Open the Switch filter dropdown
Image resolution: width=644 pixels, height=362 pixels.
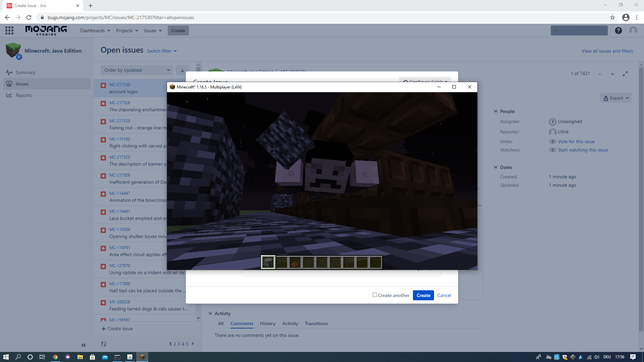click(x=162, y=51)
